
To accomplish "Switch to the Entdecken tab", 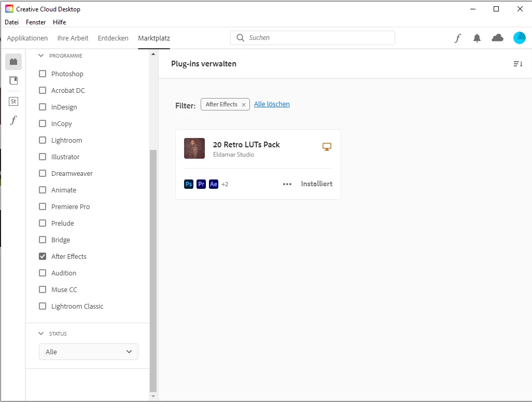I will pyautogui.click(x=113, y=38).
